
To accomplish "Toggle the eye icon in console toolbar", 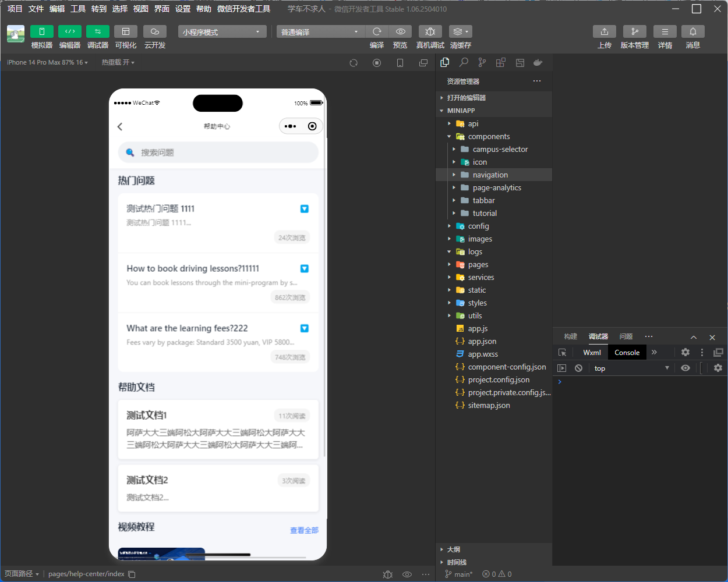I will pyautogui.click(x=685, y=368).
